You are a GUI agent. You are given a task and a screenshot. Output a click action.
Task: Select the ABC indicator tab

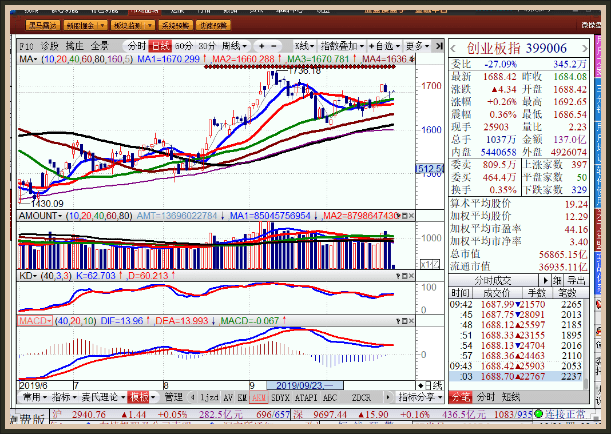330,397
